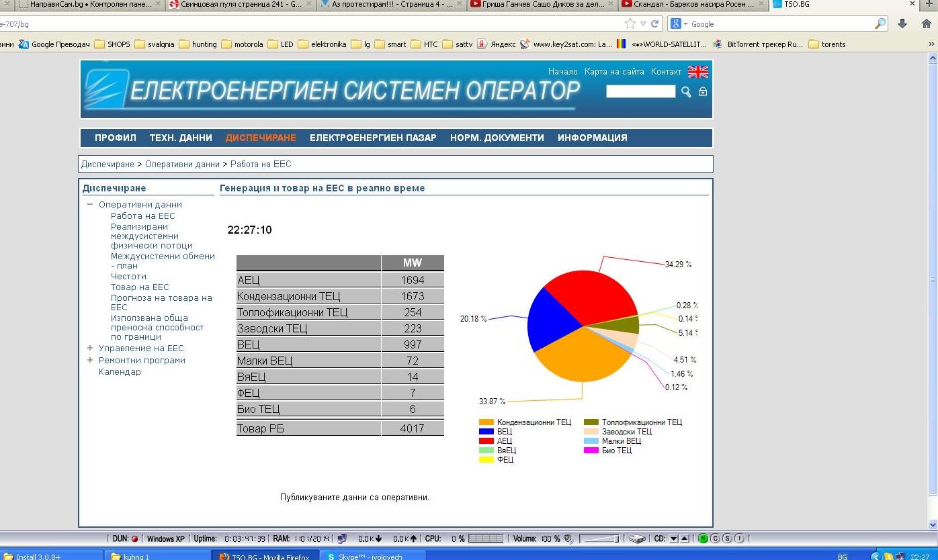Switch site language via British flag icon
Image resolution: width=938 pixels, height=560 pixels.
(x=698, y=72)
